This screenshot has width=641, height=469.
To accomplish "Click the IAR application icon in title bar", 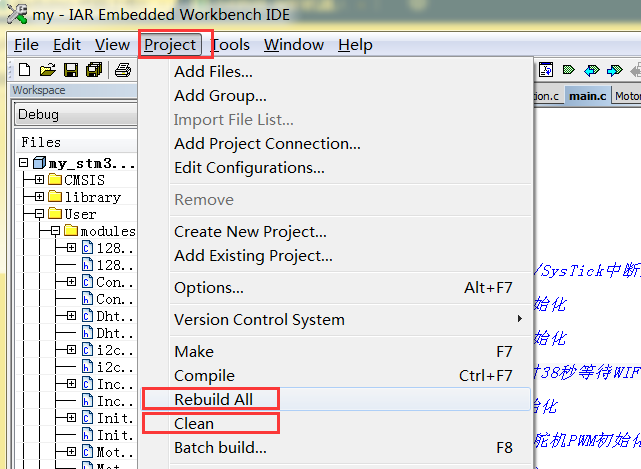I will click(x=17, y=14).
